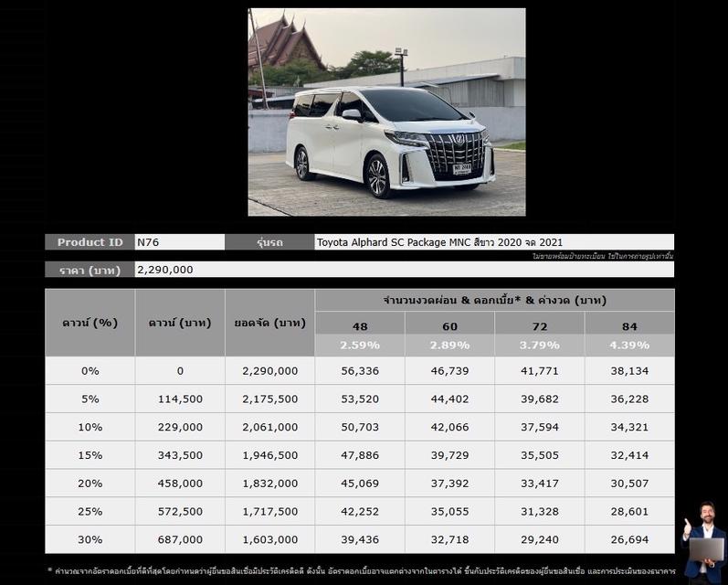Click monthly payment 32,718
This screenshot has width=728, height=585.
click(450, 539)
